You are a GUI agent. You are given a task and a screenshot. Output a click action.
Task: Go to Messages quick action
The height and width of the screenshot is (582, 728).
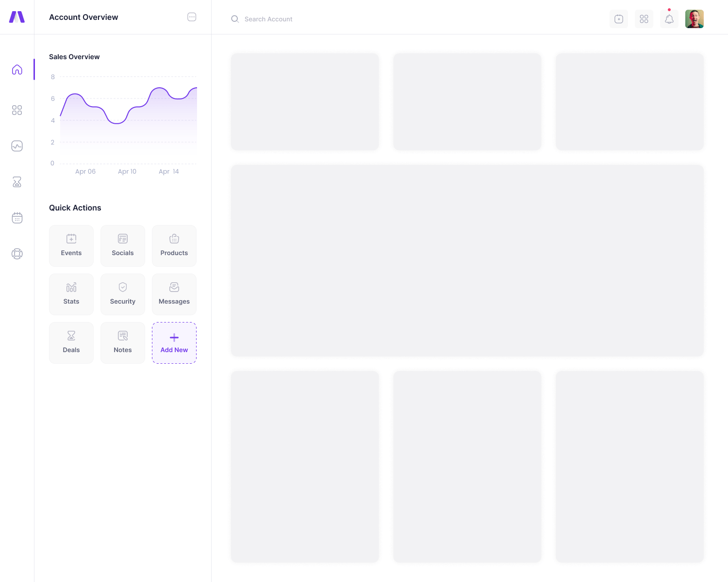point(174,294)
